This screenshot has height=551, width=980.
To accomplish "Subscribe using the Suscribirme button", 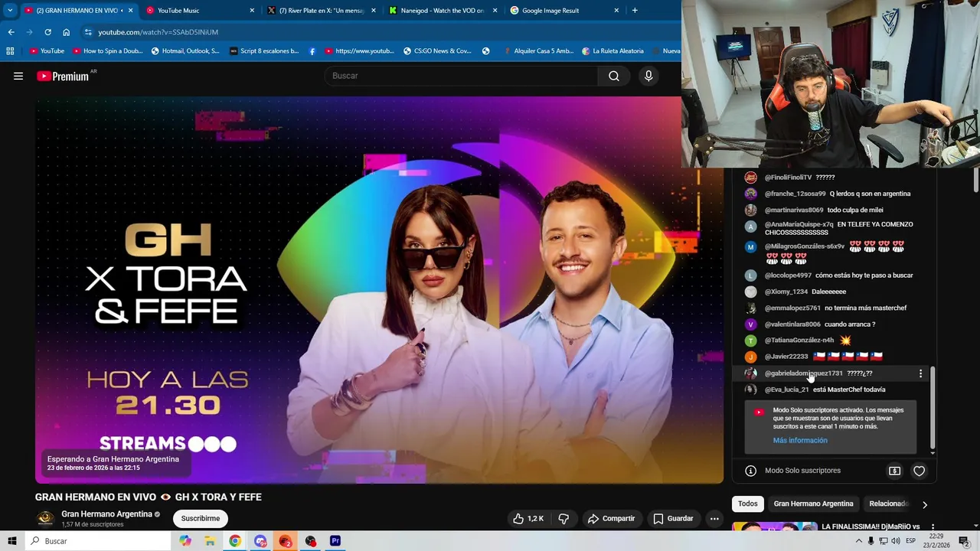I will tap(201, 519).
